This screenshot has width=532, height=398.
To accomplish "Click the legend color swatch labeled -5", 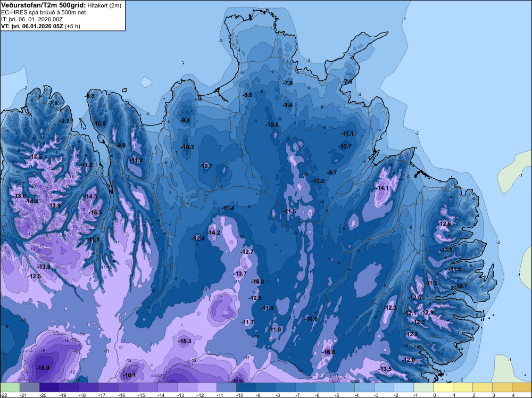I will pos(345,387).
